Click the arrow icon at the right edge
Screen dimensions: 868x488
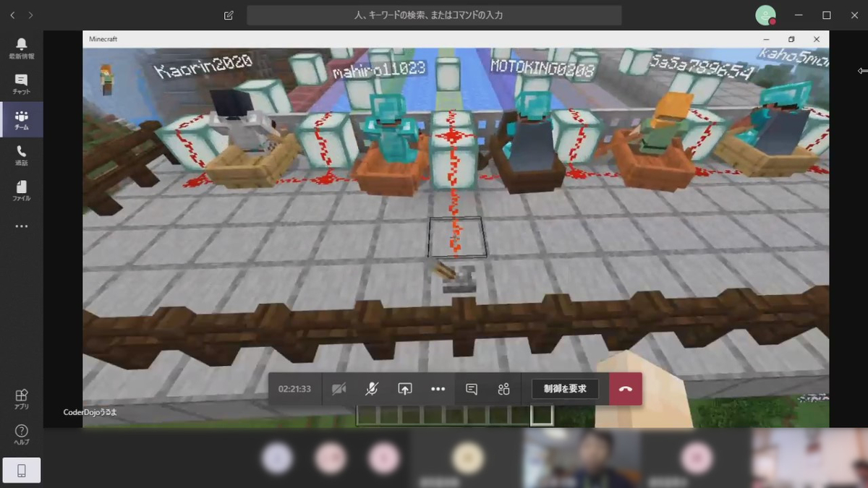861,71
